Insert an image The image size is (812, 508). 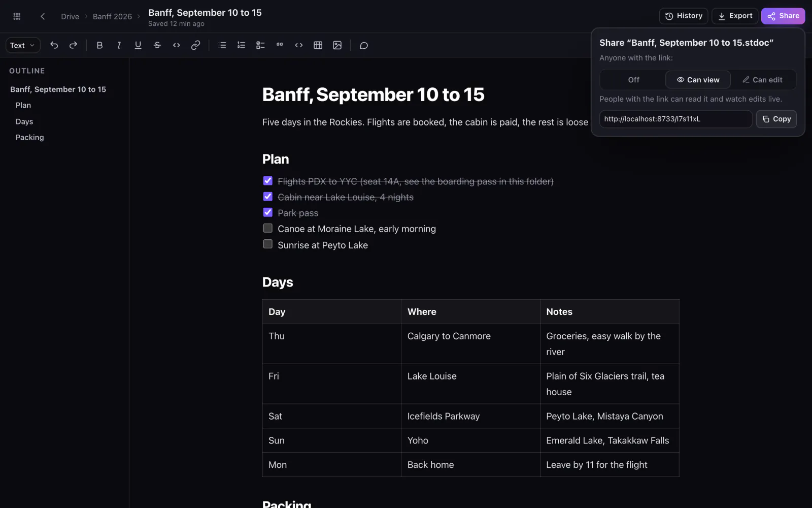(x=337, y=45)
